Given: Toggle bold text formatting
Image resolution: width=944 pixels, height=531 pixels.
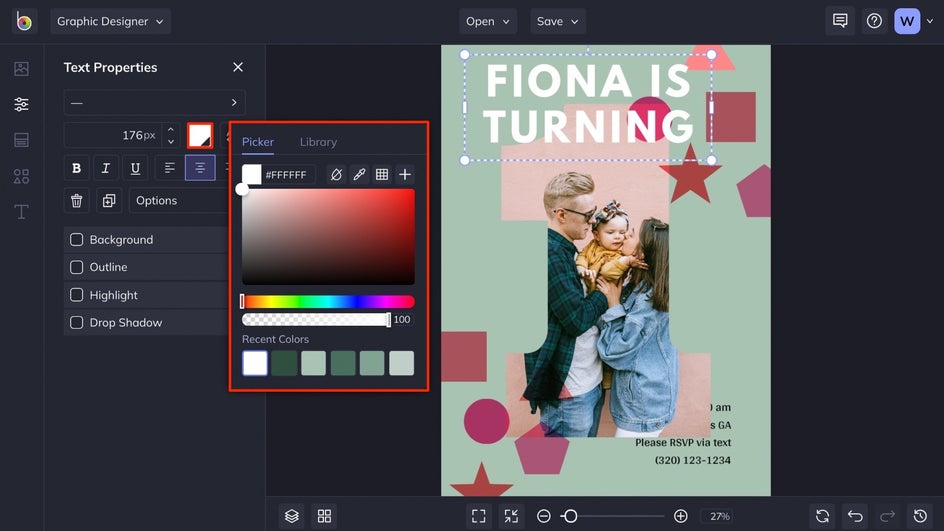Looking at the screenshot, I should (76, 168).
